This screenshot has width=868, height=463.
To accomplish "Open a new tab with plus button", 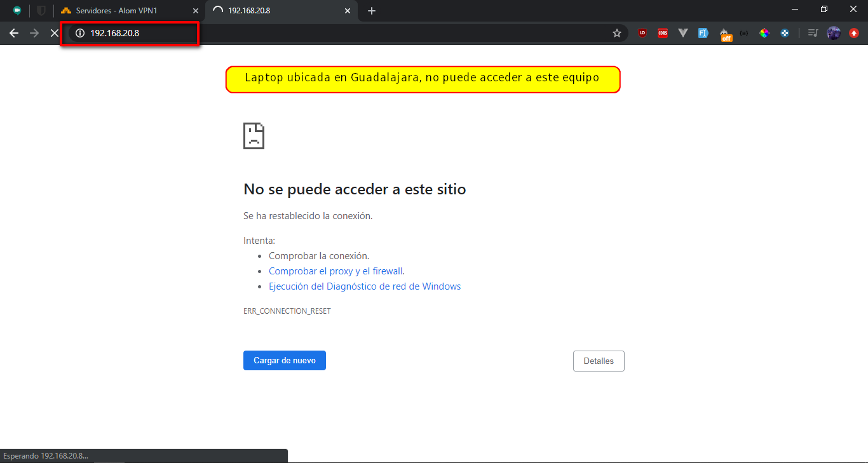I will point(372,11).
